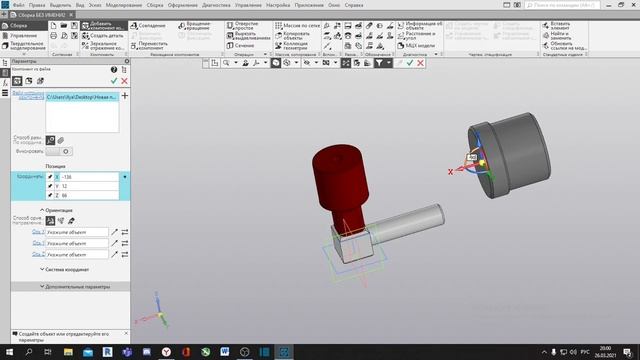Select first orientation method button
This screenshot has height=360, width=640.
click(50, 221)
